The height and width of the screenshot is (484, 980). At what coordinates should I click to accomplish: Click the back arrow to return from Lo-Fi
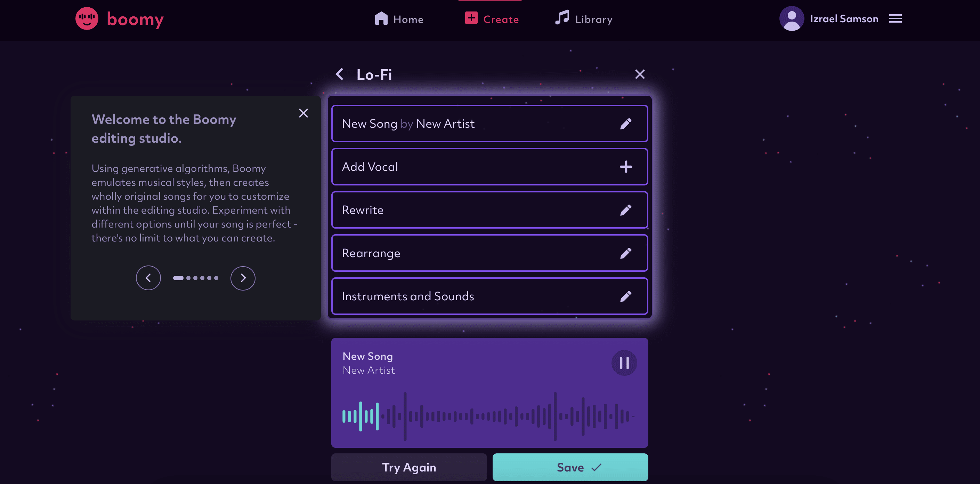click(339, 74)
